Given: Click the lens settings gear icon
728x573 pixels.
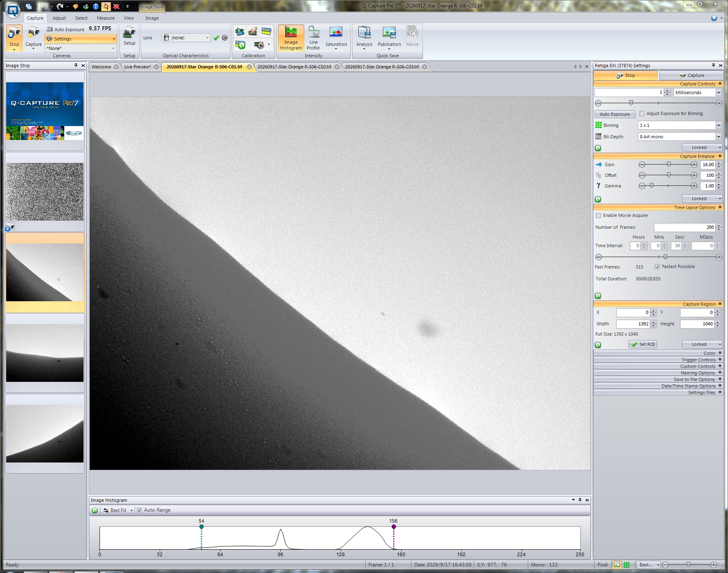Looking at the screenshot, I should [x=225, y=38].
